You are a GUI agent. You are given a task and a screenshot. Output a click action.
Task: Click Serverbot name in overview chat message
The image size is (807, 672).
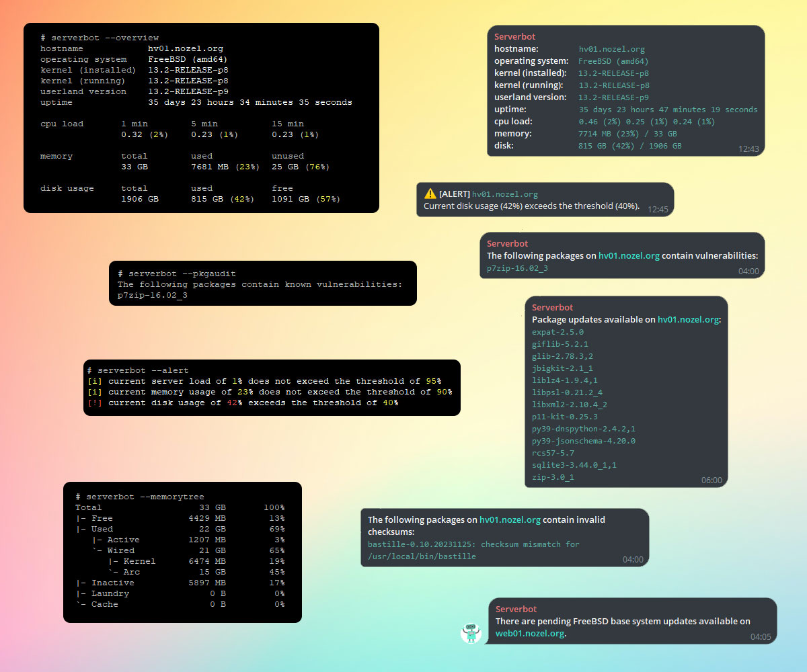tap(514, 37)
